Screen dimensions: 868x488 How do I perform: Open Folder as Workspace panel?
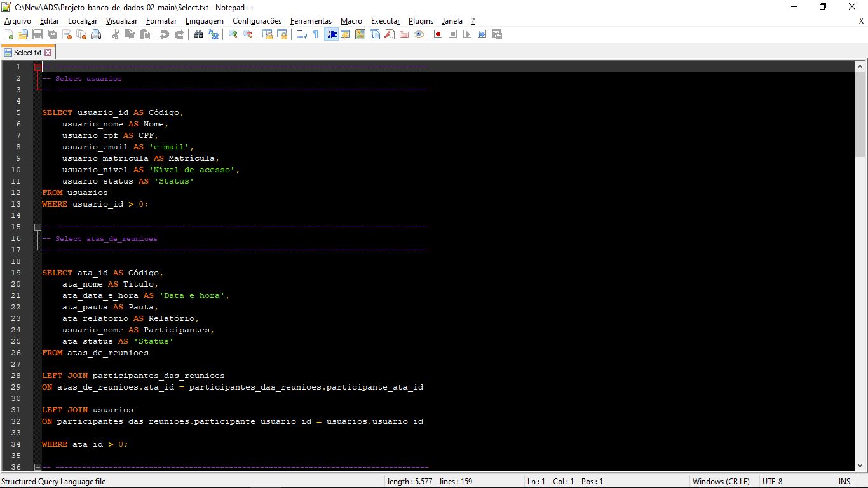[x=403, y=34]
